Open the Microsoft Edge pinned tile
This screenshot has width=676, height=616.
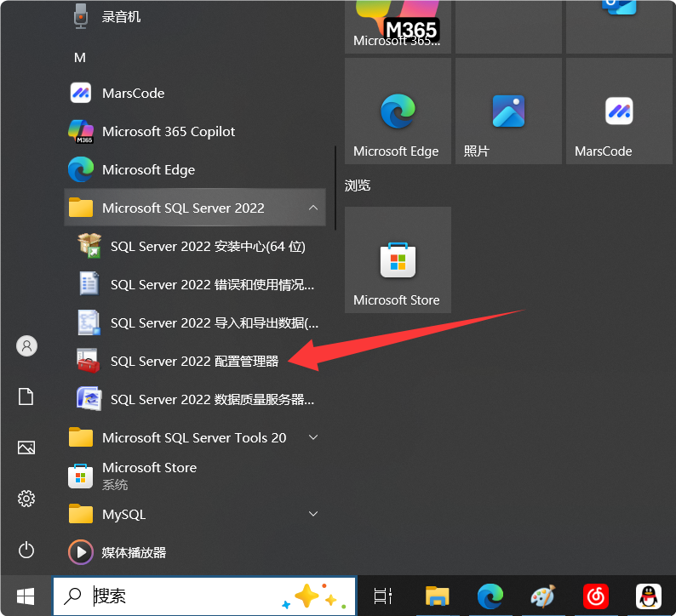[x=398, y=111]
